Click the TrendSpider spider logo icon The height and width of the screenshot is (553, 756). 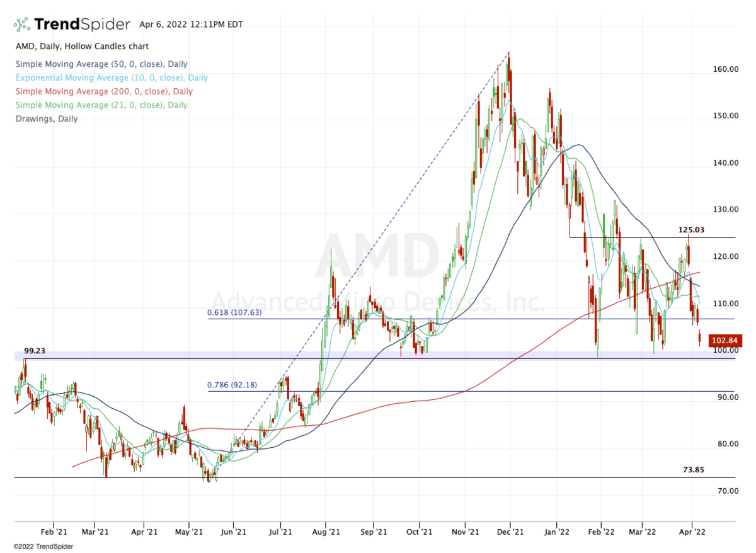(x=22, y=25)
